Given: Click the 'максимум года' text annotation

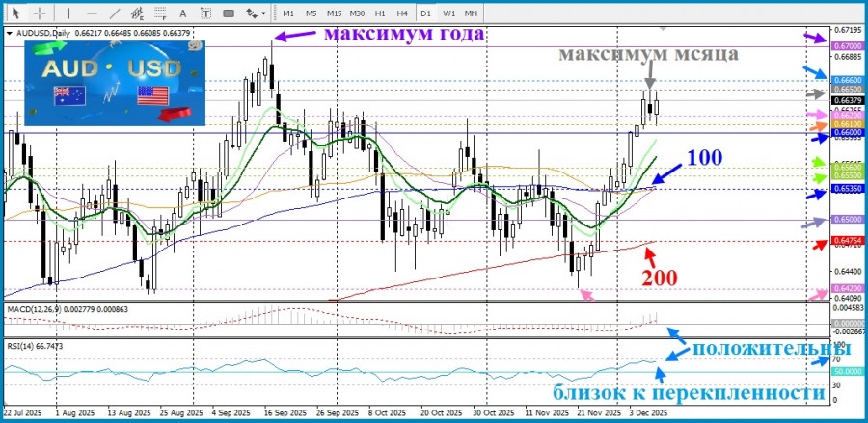Looking at the screenshot, I should [403, 35].
